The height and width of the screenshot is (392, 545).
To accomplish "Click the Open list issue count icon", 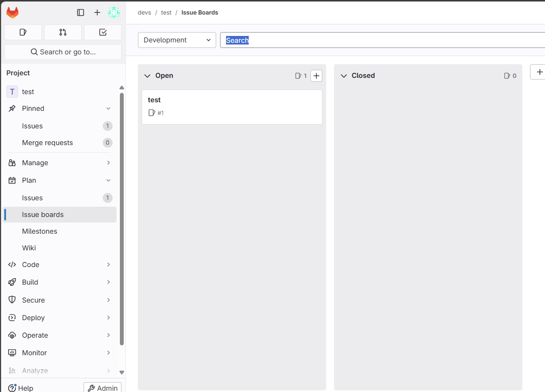I will tap(298, 76).
